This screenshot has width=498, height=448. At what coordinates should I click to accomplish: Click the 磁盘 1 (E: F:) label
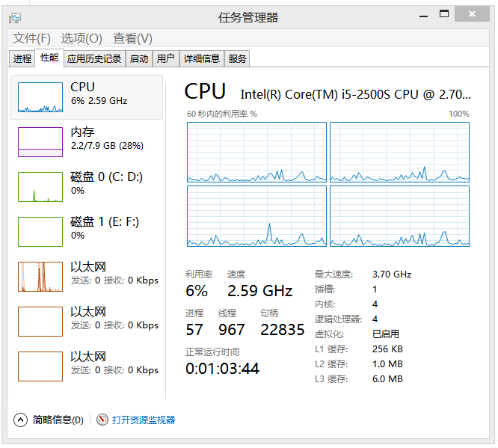tap(105, 222)
